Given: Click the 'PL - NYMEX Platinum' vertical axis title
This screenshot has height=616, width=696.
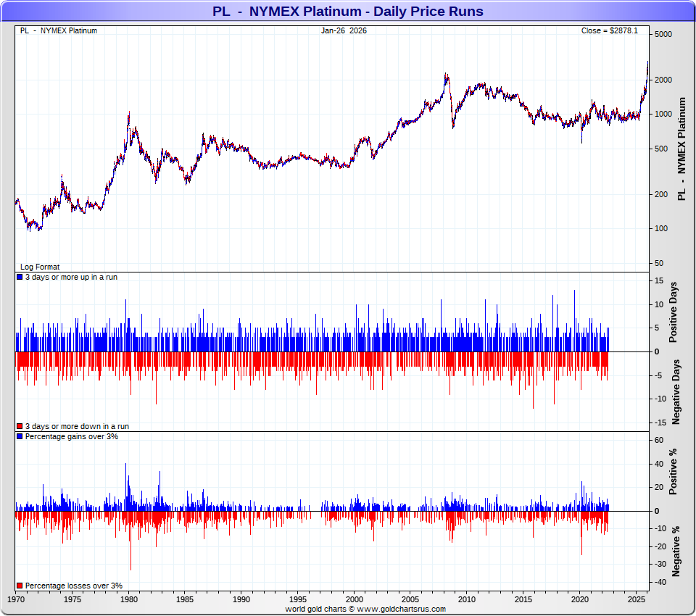Looking at the screenshot, I should (681, 149).
